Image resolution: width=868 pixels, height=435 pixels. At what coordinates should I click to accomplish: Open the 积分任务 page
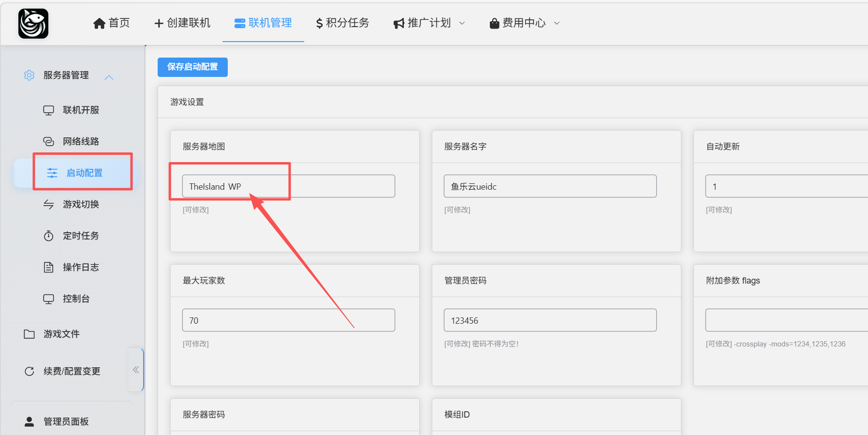(x=342, y=23)
